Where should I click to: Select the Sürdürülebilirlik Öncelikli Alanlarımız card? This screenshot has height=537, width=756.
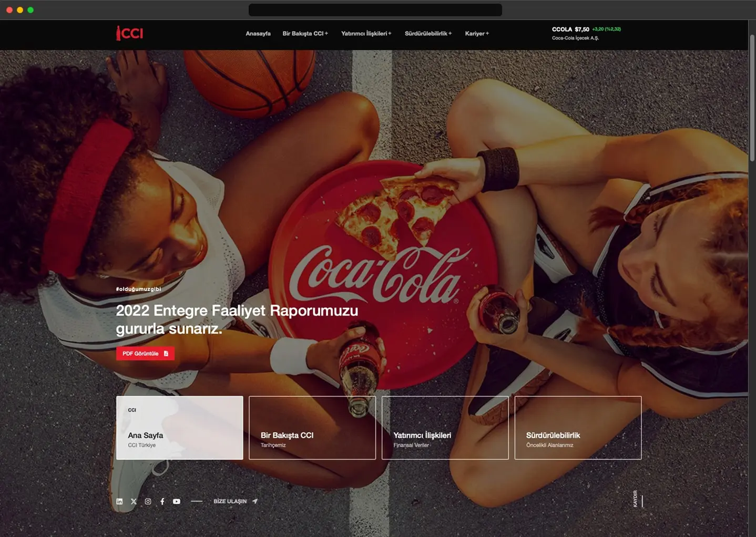click(578, 428)
